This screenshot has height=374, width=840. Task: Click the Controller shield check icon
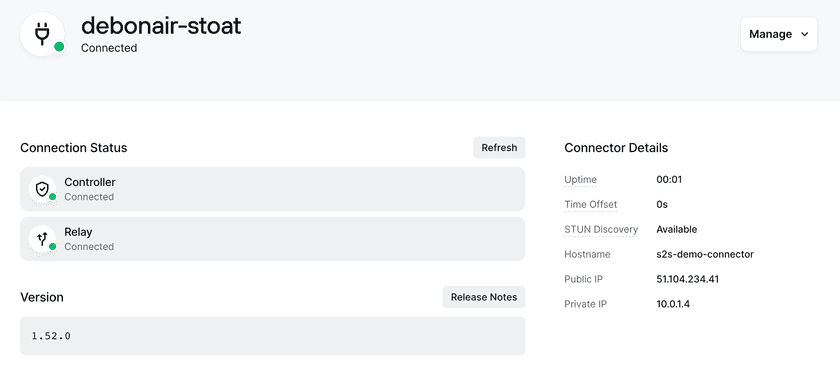click(42, 189)
